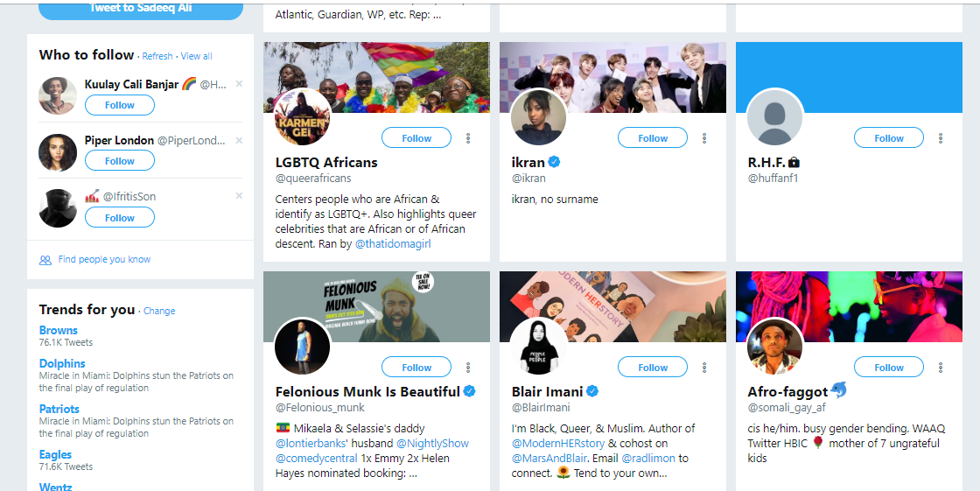Dismiss the IfritisSon follow suggestion

(x=240, y=196)
